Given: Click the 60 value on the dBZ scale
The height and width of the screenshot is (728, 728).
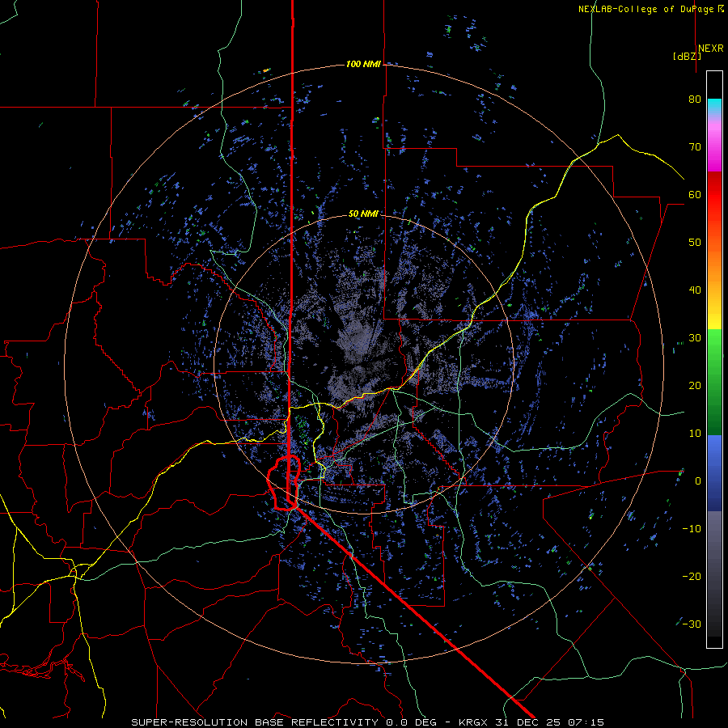Looking at the screenshot, I should 695,194.
